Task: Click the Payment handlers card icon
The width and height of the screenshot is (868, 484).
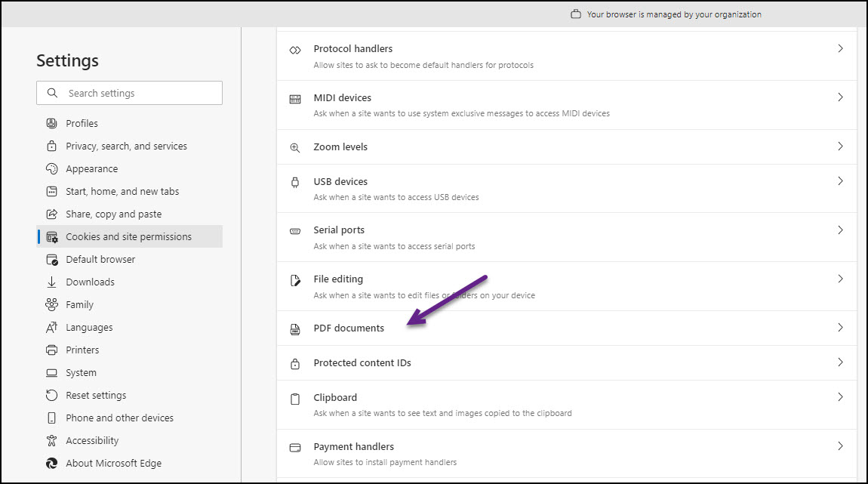Action: 295,448
